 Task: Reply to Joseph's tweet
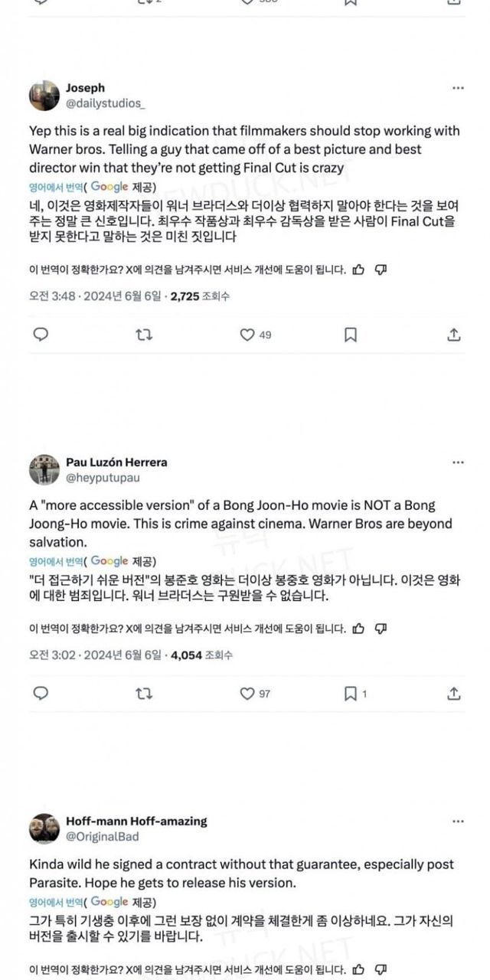coord(41,335)
